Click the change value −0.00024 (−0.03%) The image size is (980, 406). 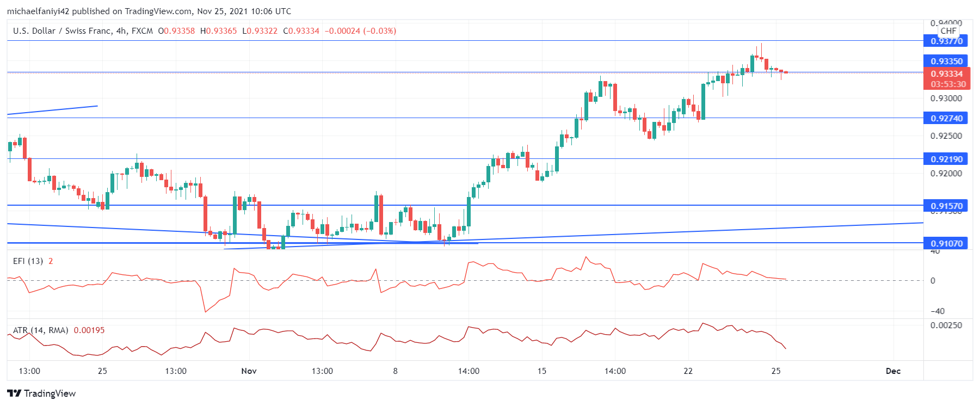tap(360, 31)
